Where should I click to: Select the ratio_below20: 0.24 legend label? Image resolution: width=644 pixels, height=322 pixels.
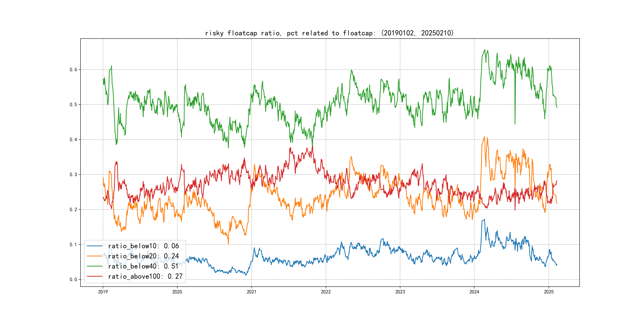144,256
